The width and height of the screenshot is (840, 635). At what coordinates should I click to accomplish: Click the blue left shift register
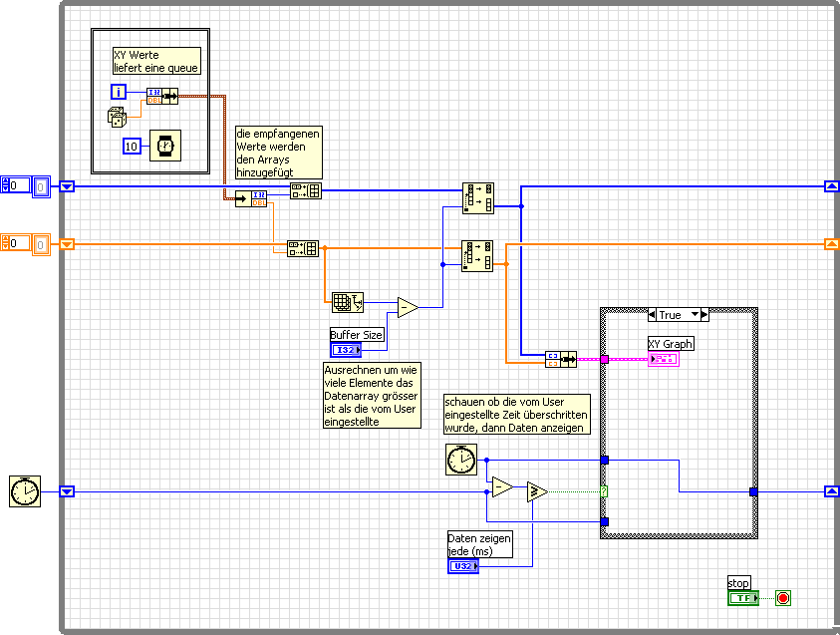67,186
